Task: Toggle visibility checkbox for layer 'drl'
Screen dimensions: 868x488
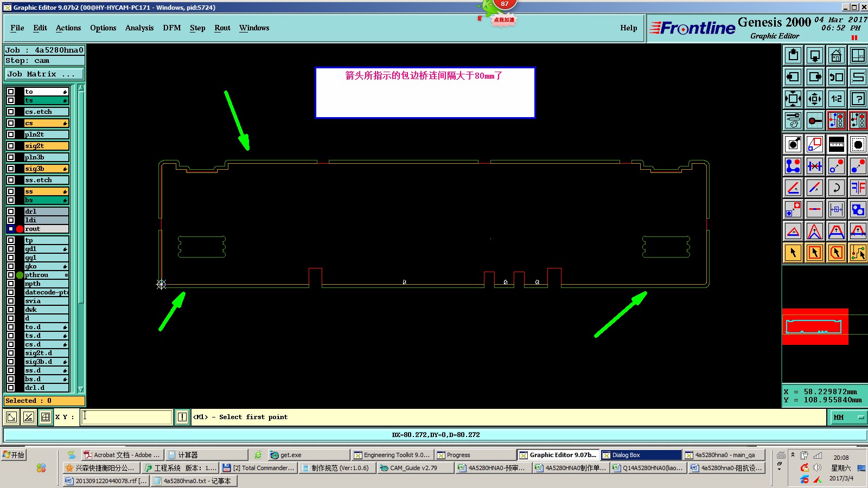Action: [x=11, y=211]
